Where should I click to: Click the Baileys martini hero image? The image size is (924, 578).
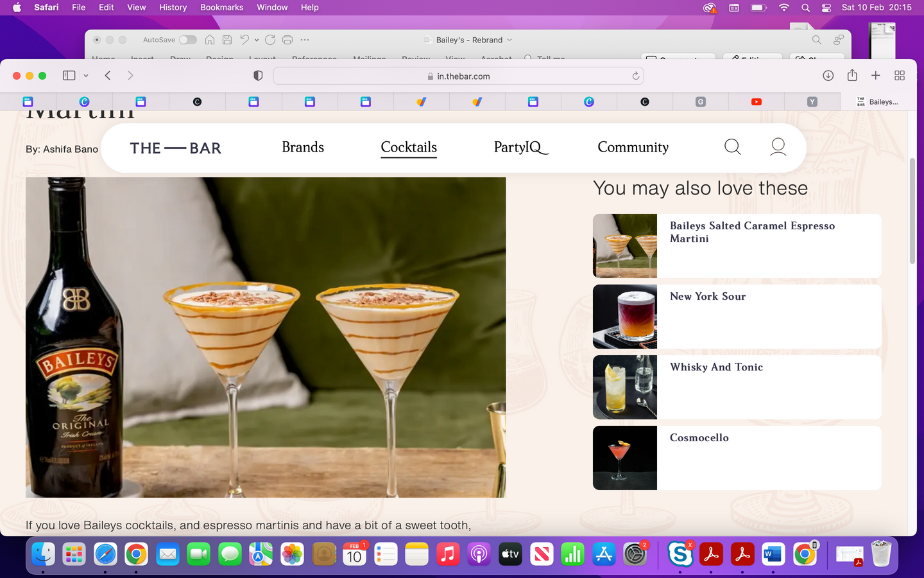(266, 337)
